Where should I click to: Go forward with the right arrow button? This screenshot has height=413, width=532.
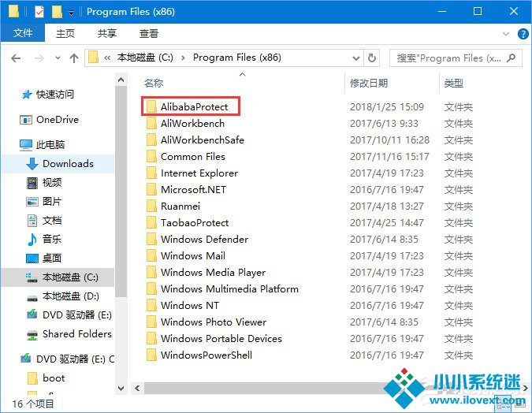click(39, 58)
